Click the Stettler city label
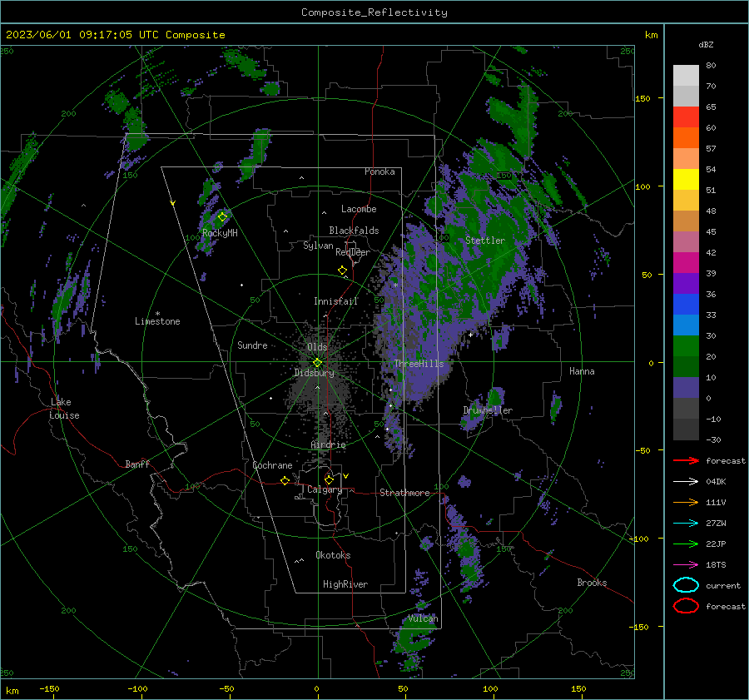The width and height of the screenshot is (749, 700). [x=485, y=241]
